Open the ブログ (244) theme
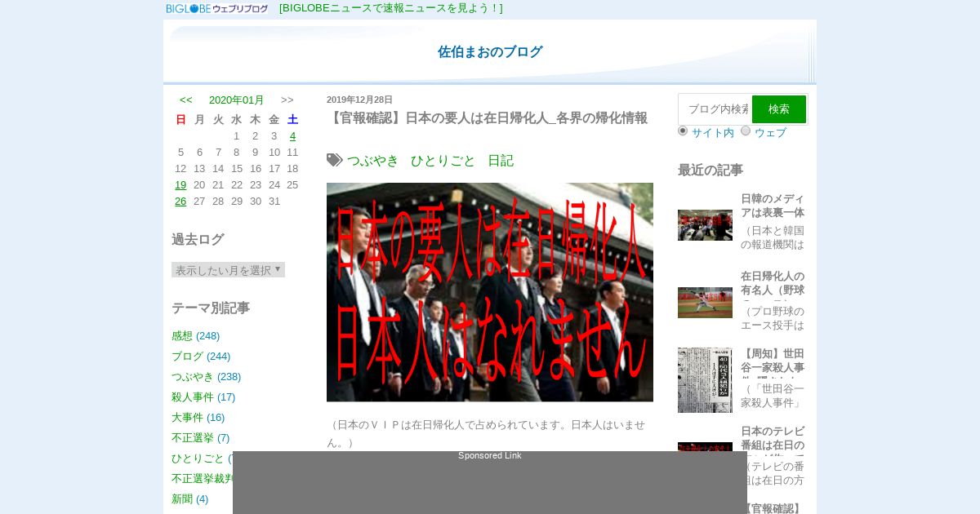Screen dimensions: 980x514 click(201, 357)
